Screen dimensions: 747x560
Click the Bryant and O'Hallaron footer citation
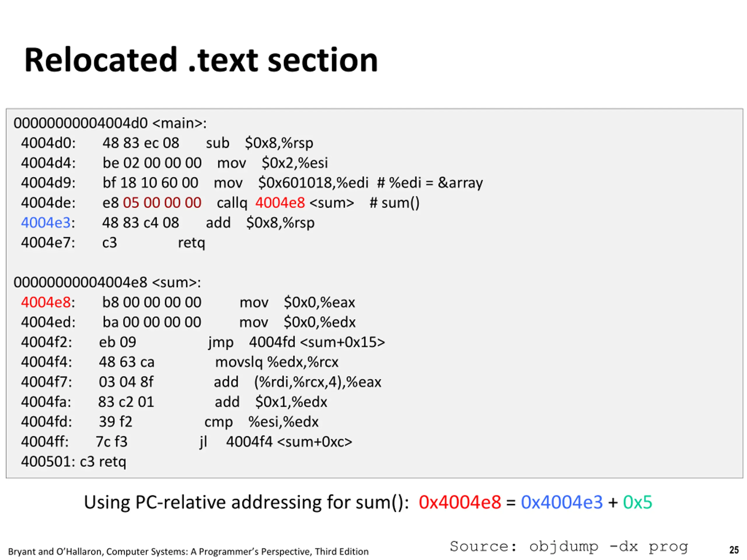(x=189, y=551)
